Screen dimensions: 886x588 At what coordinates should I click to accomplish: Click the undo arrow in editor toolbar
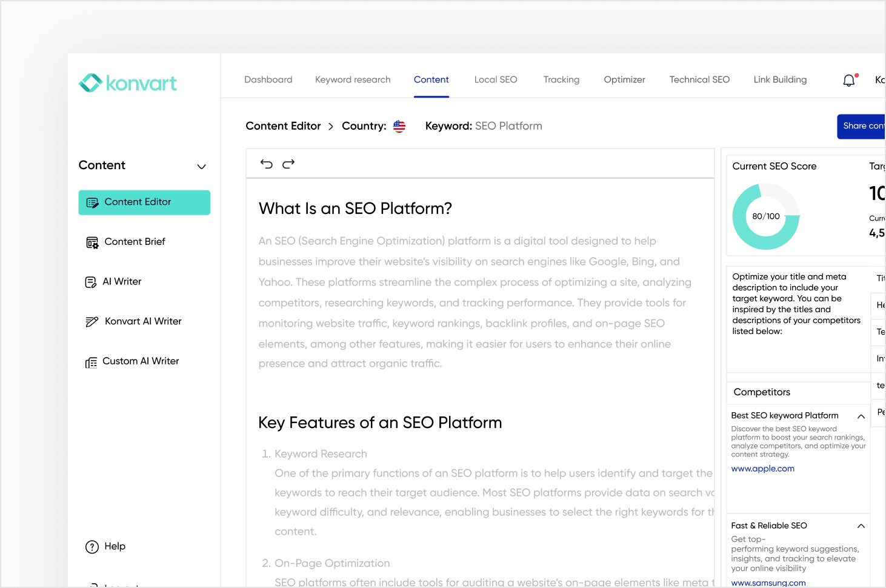(266, 164)
